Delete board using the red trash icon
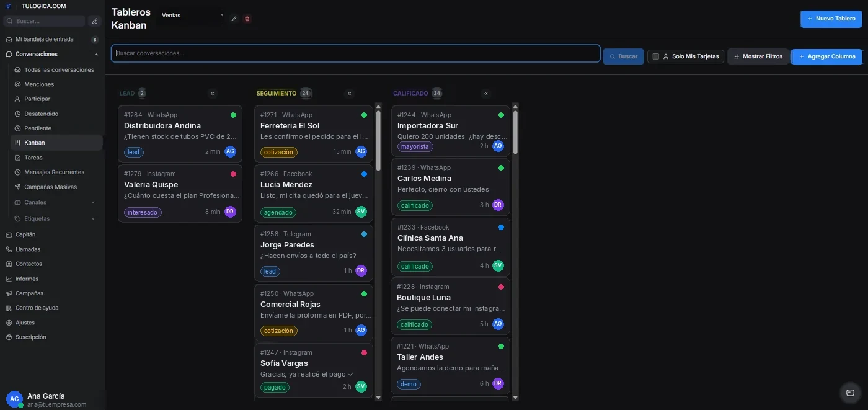Viewport: 868px width, 410px height. [x=247, y=19]
